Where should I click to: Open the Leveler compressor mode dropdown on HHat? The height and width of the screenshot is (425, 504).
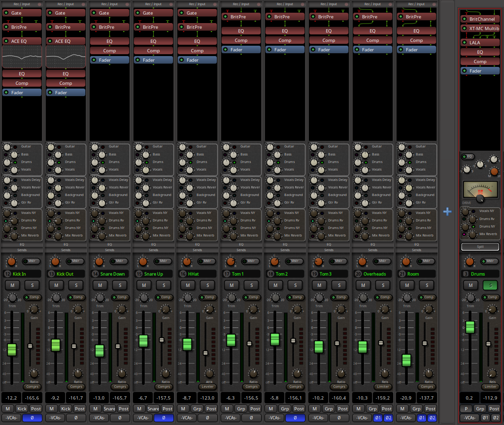click(208, 386)
